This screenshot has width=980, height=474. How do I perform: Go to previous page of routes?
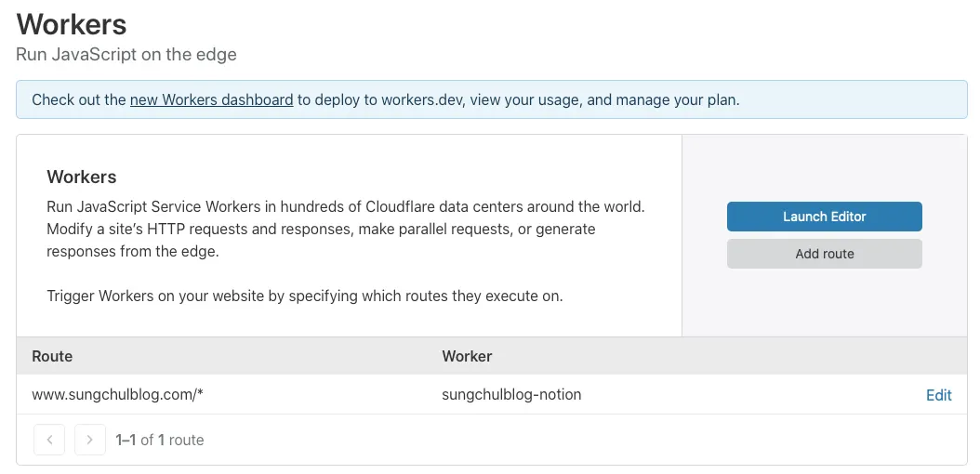[x=49, y=440]
